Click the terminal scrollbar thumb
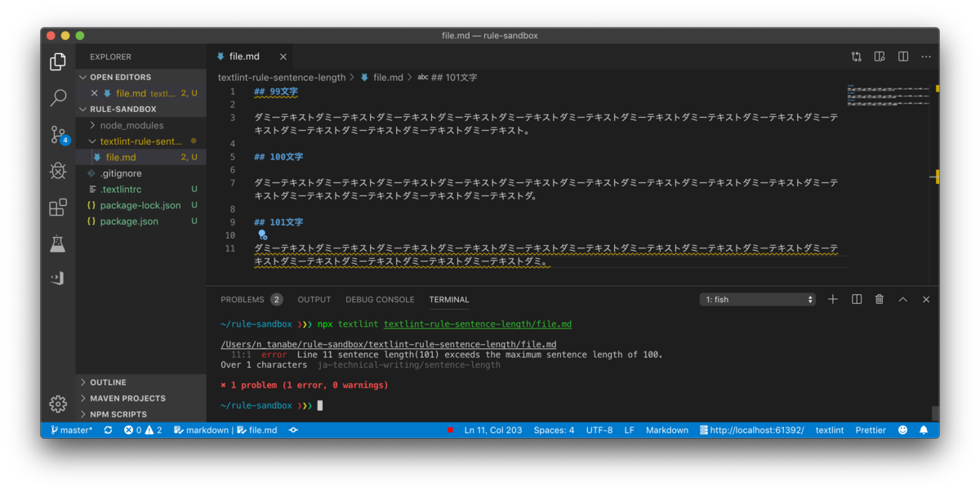 [936, 414]
